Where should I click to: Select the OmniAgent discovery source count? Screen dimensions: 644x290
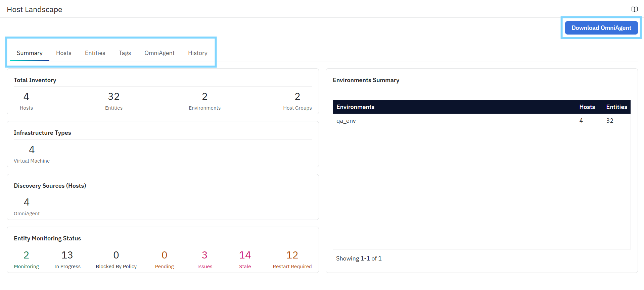pyautogui.click(x=27, y=202)
